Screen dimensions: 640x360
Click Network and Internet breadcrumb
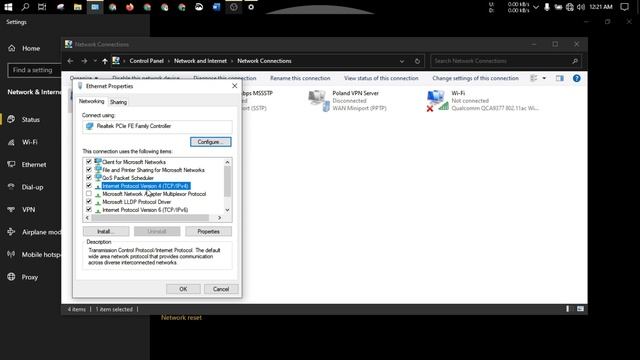tap(200, 61)
